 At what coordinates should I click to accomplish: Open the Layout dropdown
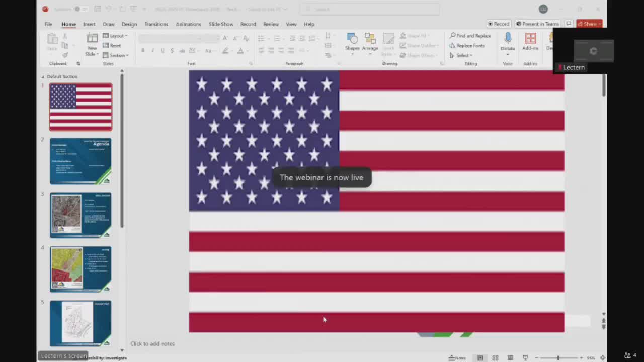[115, 36]
